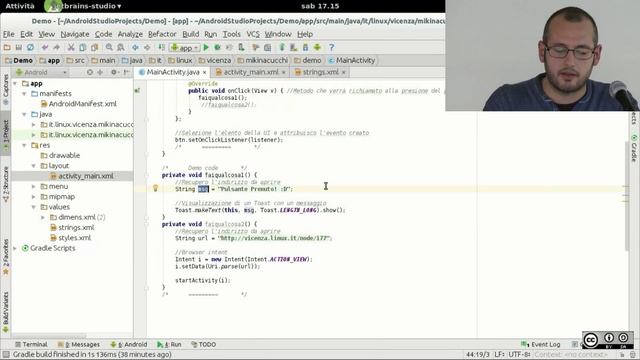The width and height of the screenshot is (640, 360).
Task: Click the Undo arrow icon
Action: coord(45,47)
